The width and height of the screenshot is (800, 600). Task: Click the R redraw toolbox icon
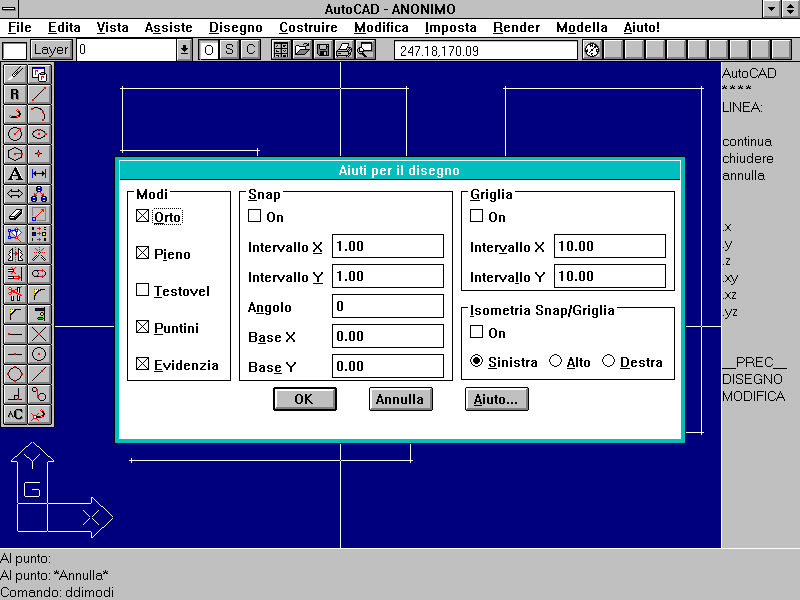[x=15, y=94]
